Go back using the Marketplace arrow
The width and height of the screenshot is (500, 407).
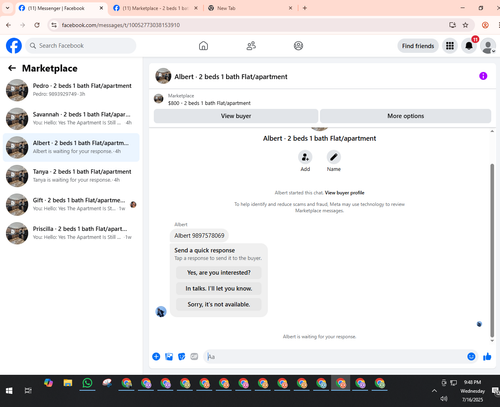[12, 68]
